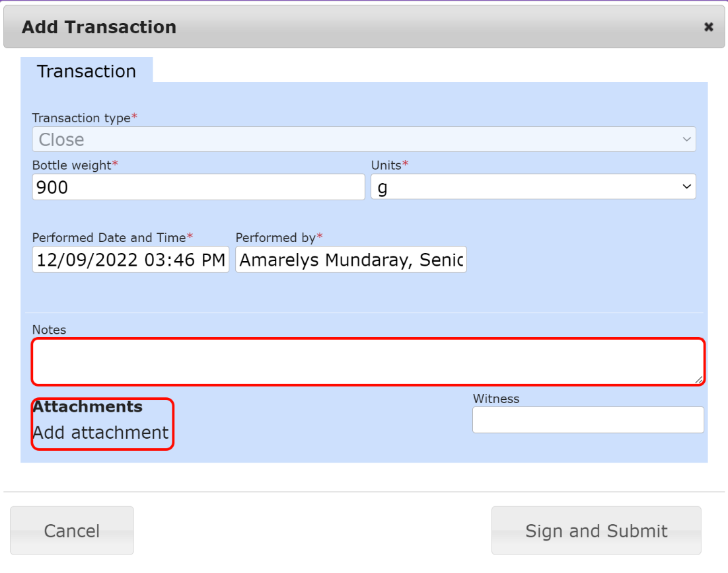728x573 pixels.
Task: Click the Performed Date and Time field
Action: (130, 260)
